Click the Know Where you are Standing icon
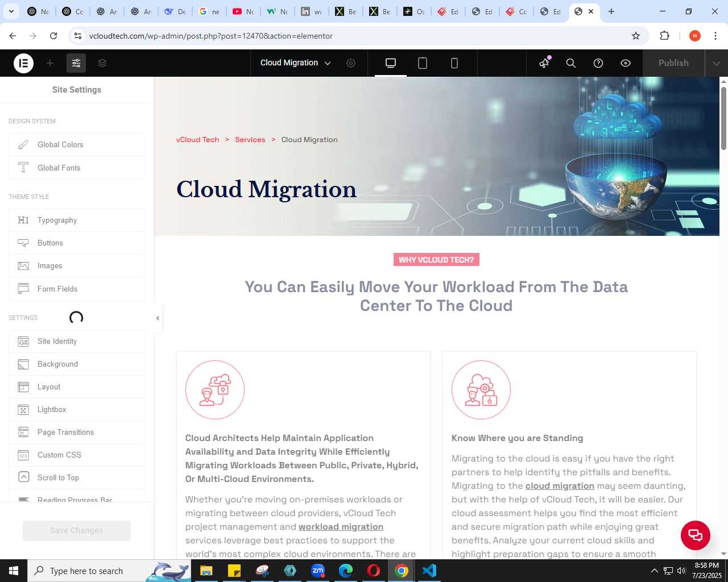 tap(481, 390)
